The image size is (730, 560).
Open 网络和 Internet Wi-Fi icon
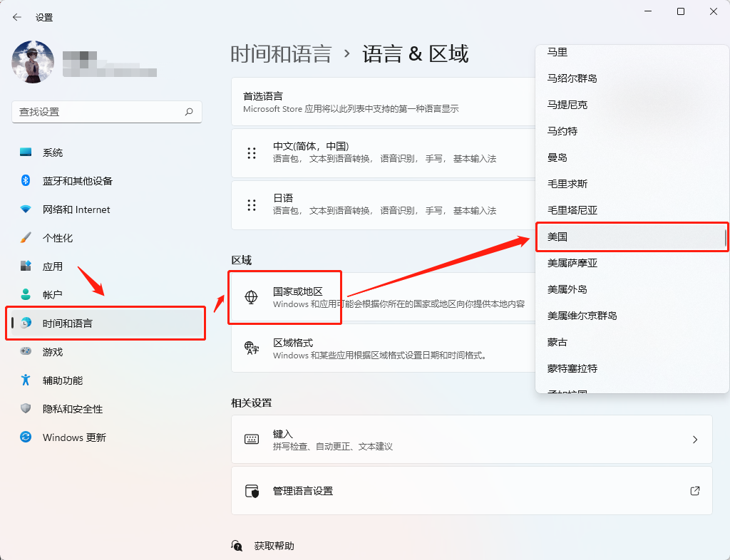point(26,209)
